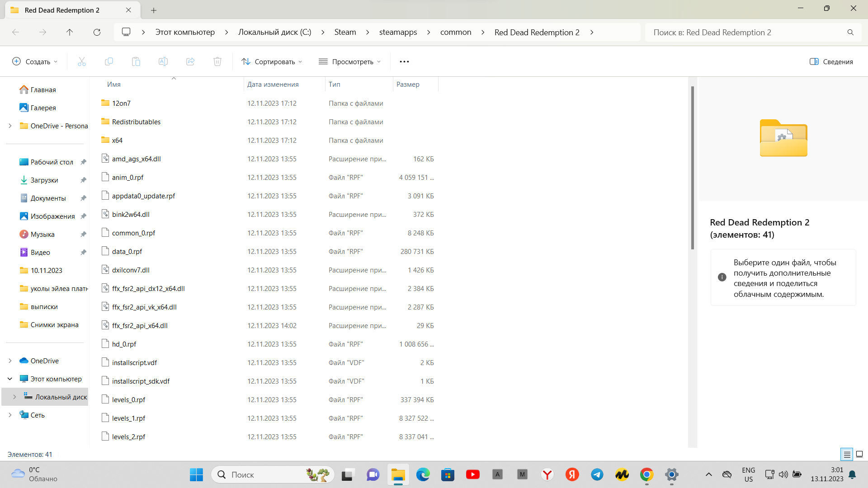Click the Copy icon in toolbar

click(x=109, y=61)
